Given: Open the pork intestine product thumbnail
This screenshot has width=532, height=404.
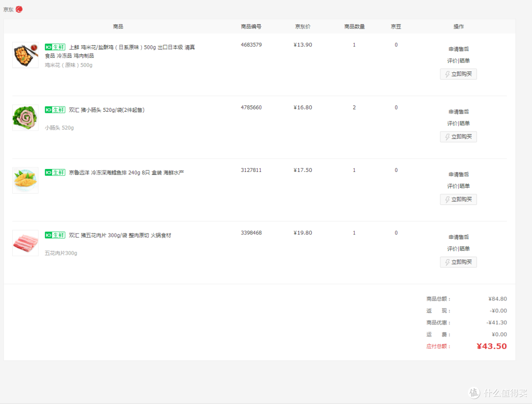Looking at the screenshot, I should [26, 118].
